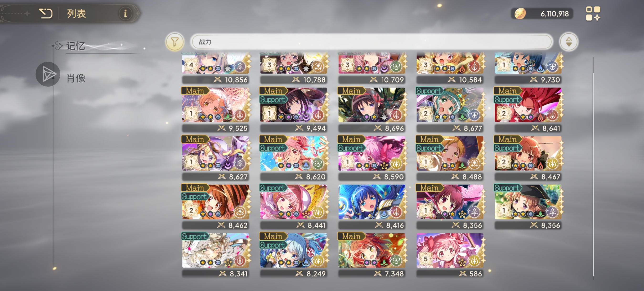Click the gold coin currency icon

(520, 14)
